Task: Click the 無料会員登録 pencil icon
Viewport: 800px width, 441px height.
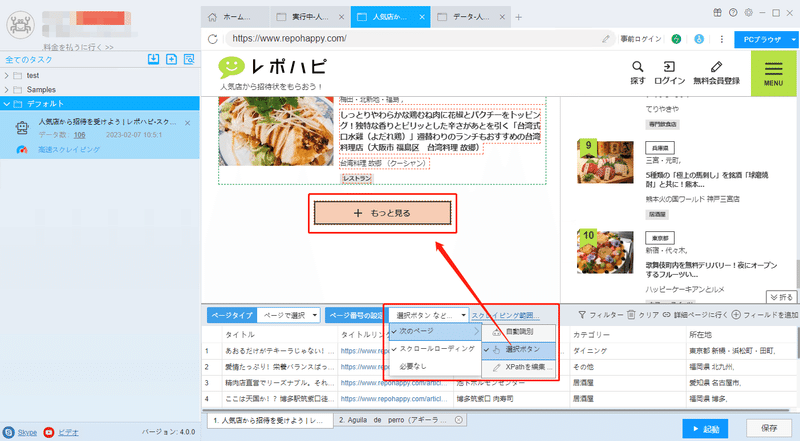Action: tap(716, 67)
